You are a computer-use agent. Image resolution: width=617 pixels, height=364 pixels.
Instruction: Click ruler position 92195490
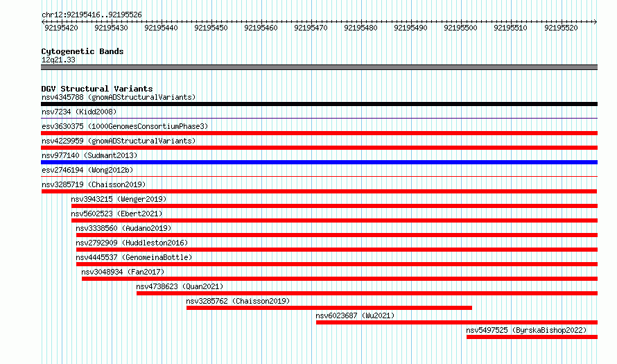pyautogui.click(x=411, y=28)
